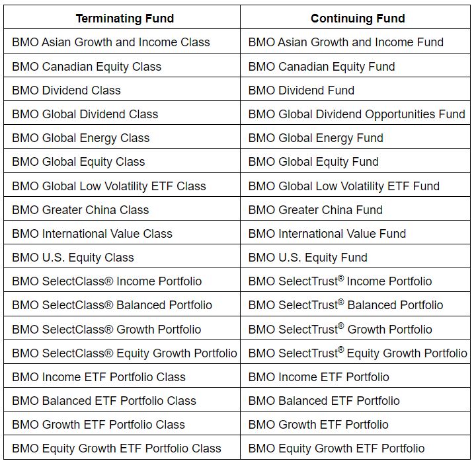
Task: Select BMO Greater China Fund cell
Action: [315, 210]
